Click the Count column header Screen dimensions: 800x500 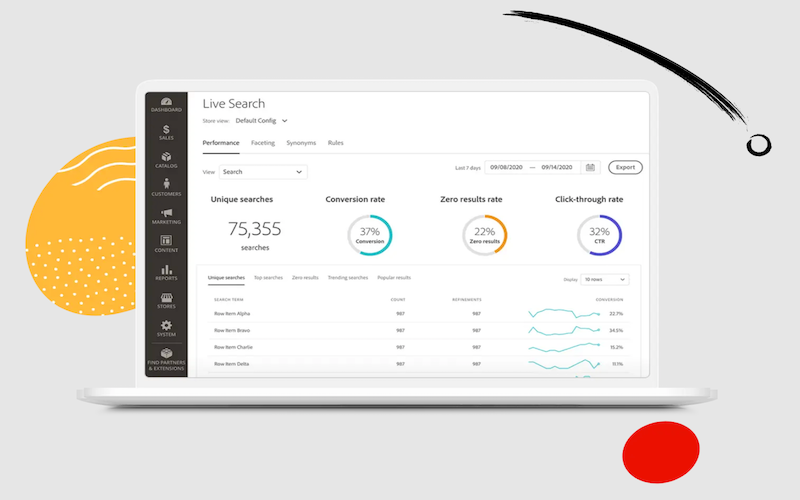398,299
